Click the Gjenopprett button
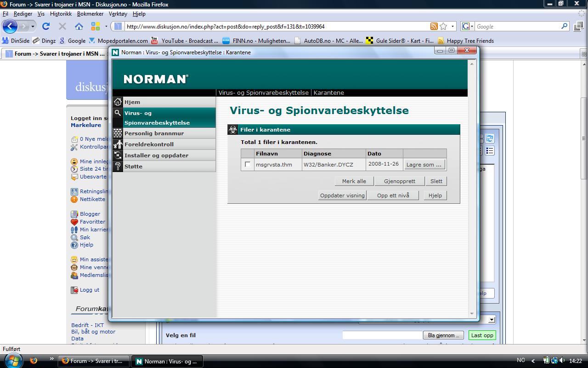 [400, 181]
